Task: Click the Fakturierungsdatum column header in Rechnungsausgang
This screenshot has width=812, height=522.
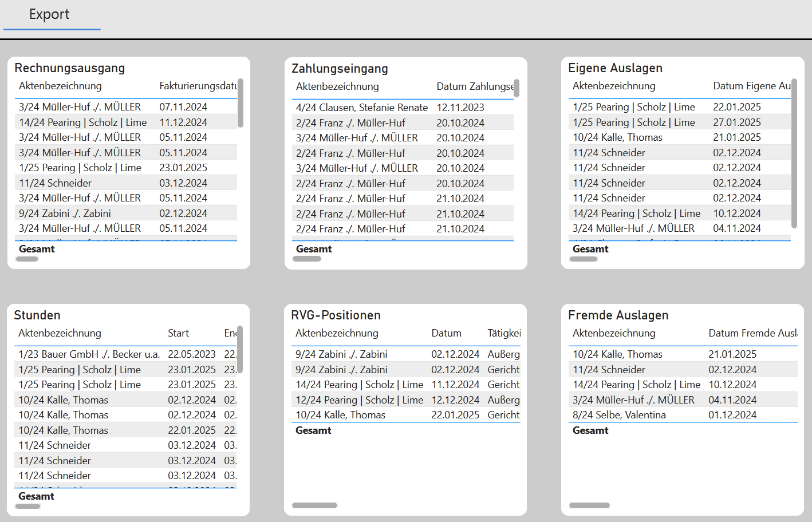Action: (198, 86)
